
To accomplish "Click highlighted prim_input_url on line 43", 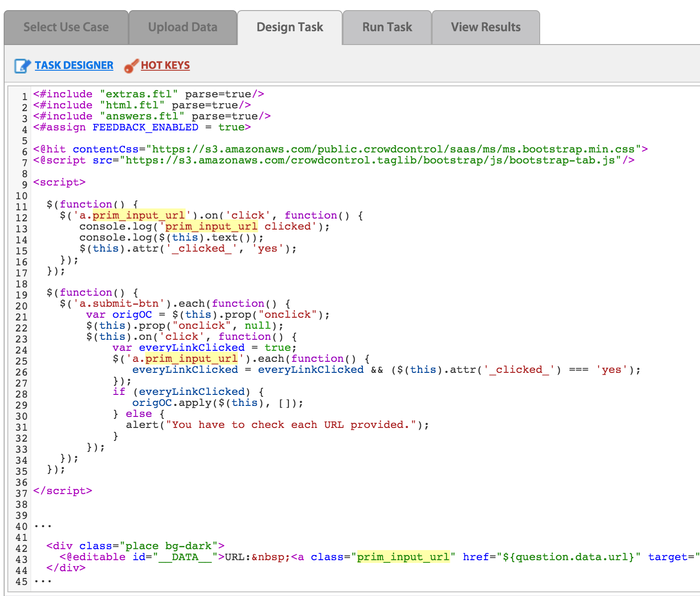I will [403, 557].
